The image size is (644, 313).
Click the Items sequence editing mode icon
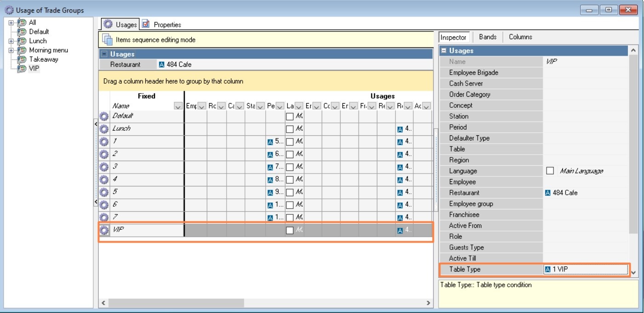(107, 40)
